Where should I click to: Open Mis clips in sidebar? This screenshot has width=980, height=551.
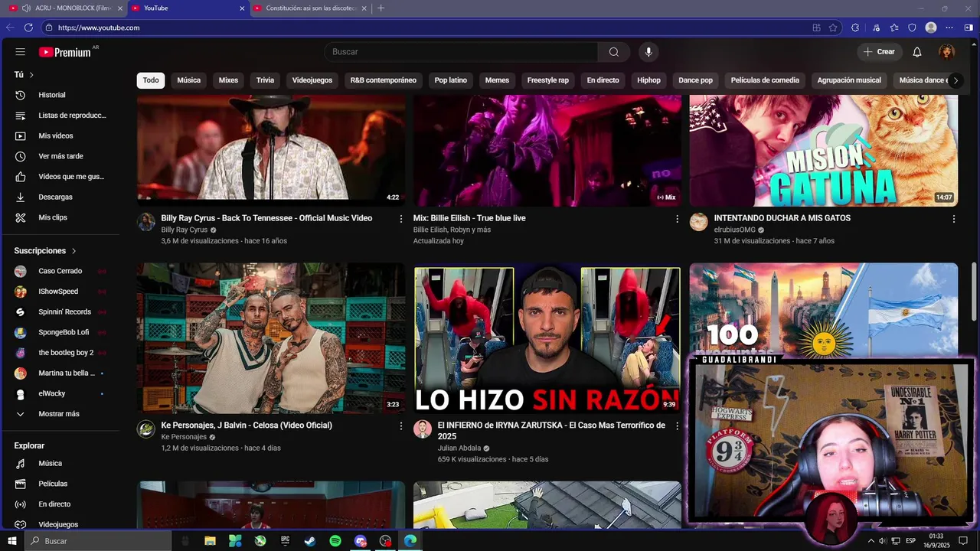click(x=60, y=217)
